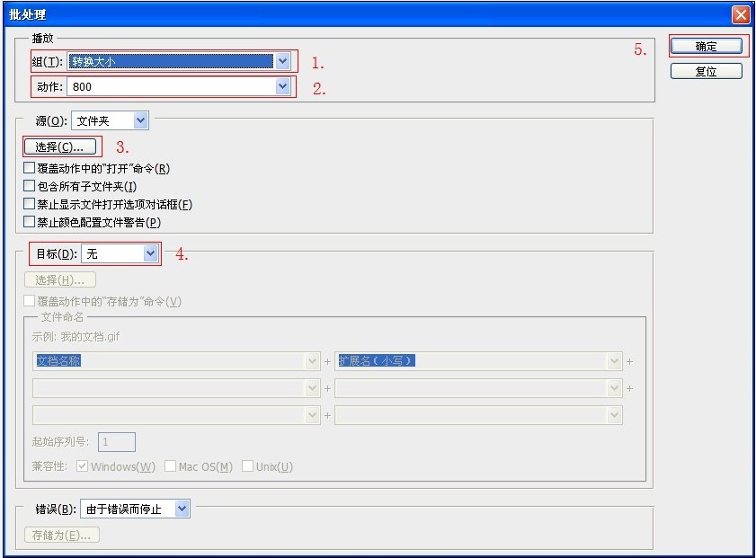Check the 包含所有子文件夹 option

click(30, 186)
